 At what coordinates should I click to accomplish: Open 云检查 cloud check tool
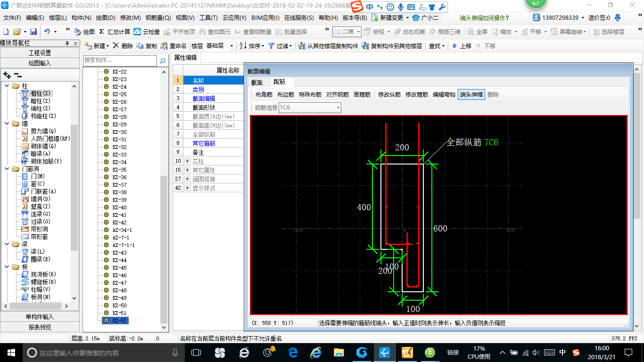point(147,32)
